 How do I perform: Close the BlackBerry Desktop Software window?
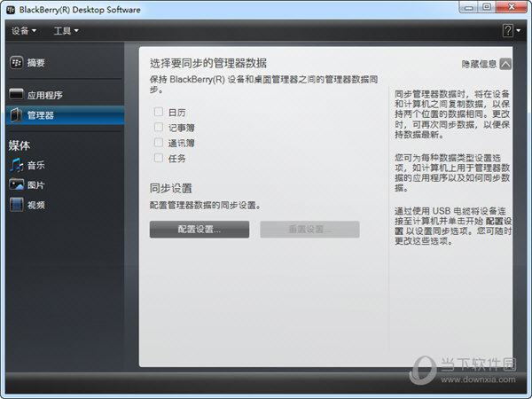pyautogui.click(x=512, y=7)
